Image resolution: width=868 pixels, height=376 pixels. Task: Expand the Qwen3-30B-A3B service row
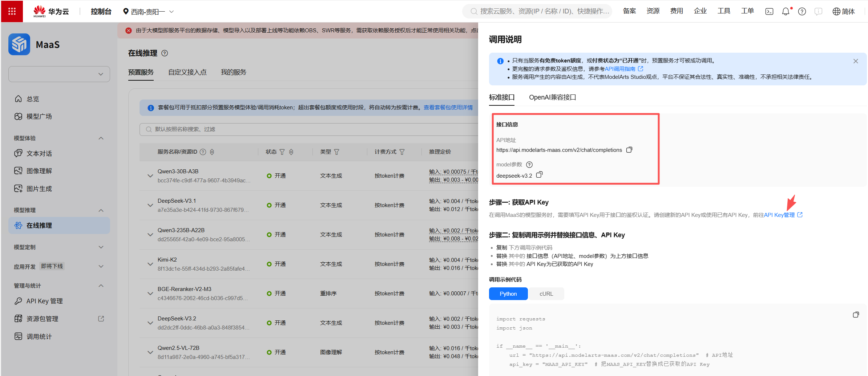pyautogui.click(x=150, y=176)
